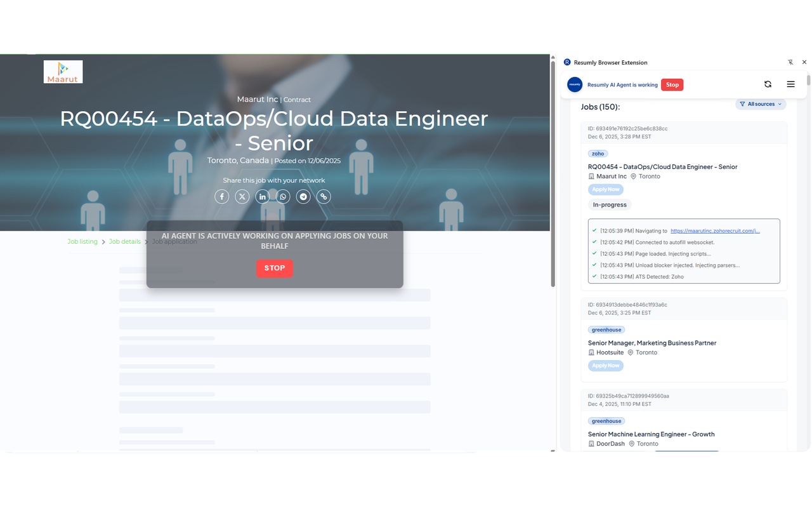Click the greenhouse tag on the Hootsuite job
Viewport: 812px width, 508px height.
click(x=606, y=330)
